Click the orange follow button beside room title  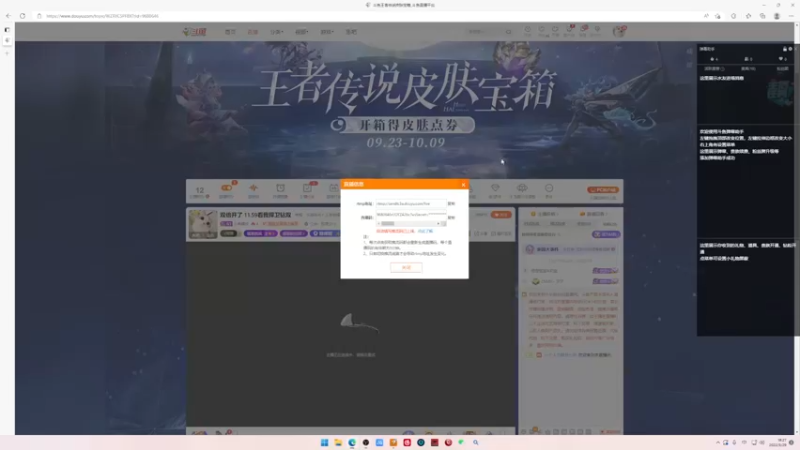pyautogui.click(x=501, y=215)
